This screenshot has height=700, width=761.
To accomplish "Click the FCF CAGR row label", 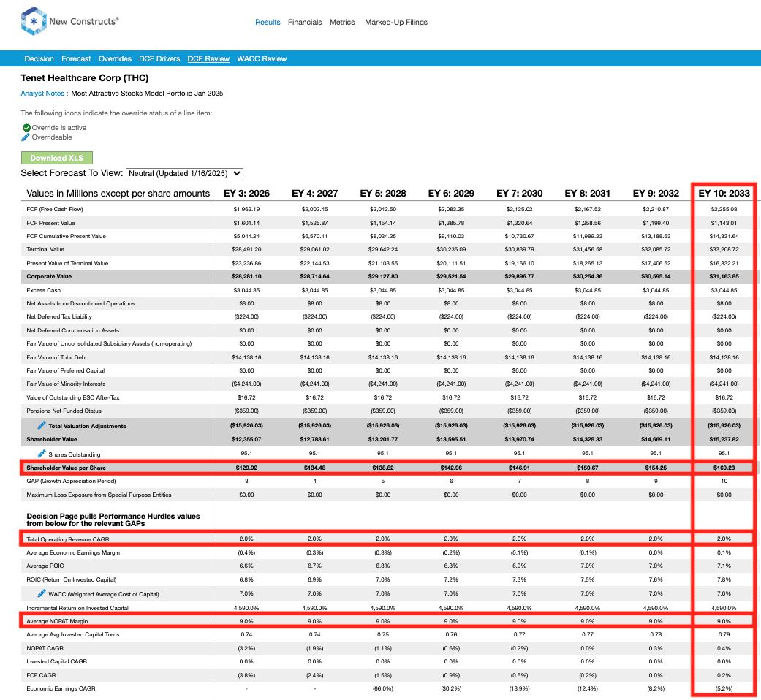I will point(41,675).
